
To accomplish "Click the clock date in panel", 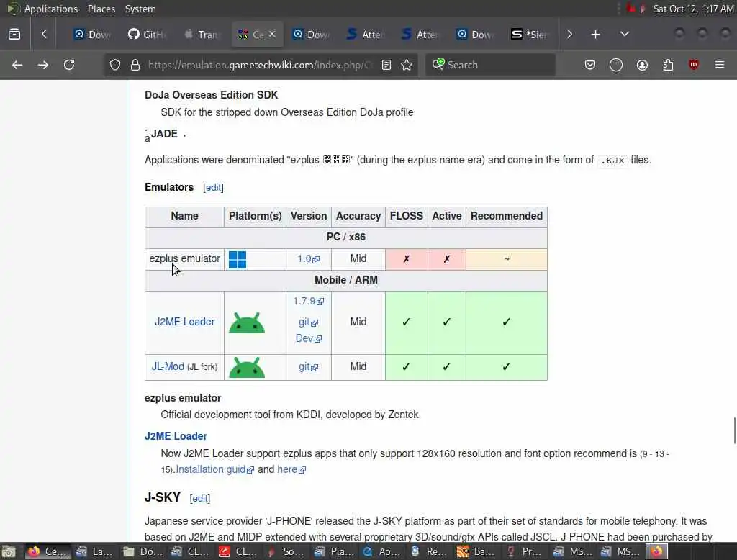I will 693,9.
